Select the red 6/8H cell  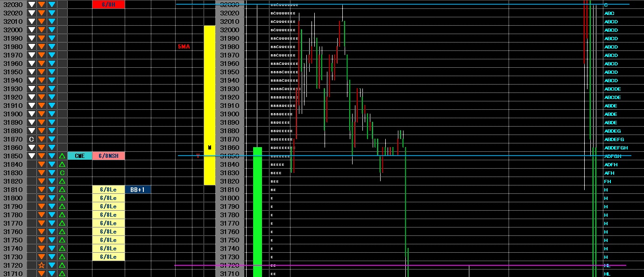(108, 5)
